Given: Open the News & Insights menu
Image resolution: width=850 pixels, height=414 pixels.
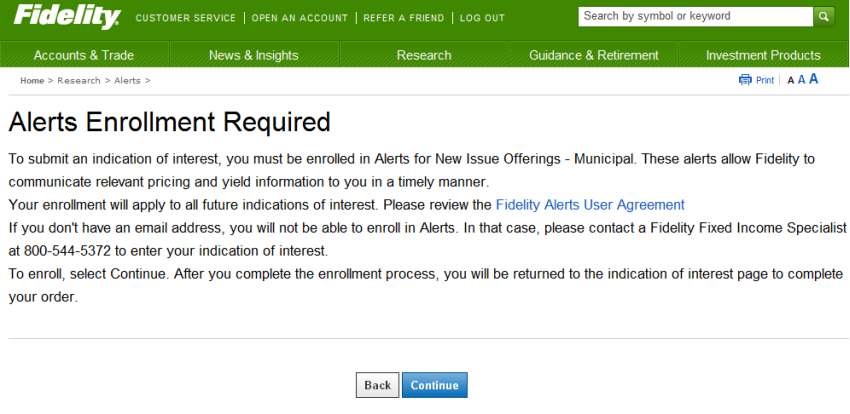Looking at the screenshot, I should pos(253,55).
